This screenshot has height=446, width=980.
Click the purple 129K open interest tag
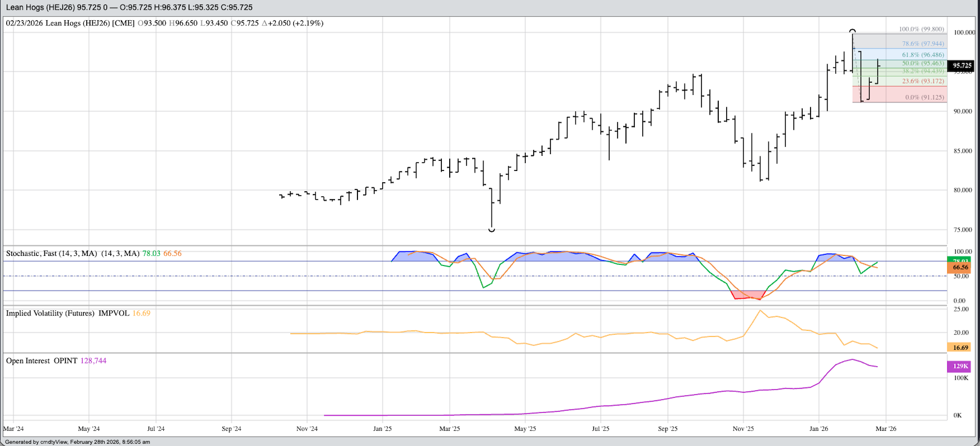960,366
